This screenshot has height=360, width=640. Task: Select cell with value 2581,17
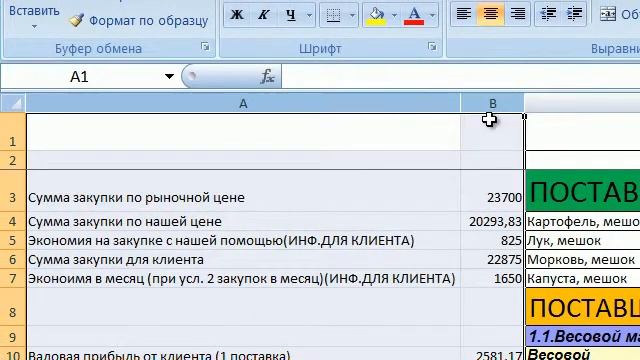tap(493, 354)
